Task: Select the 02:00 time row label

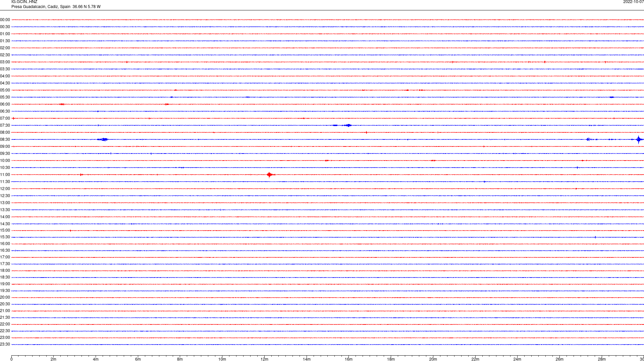Action: (x=5, y=48)
